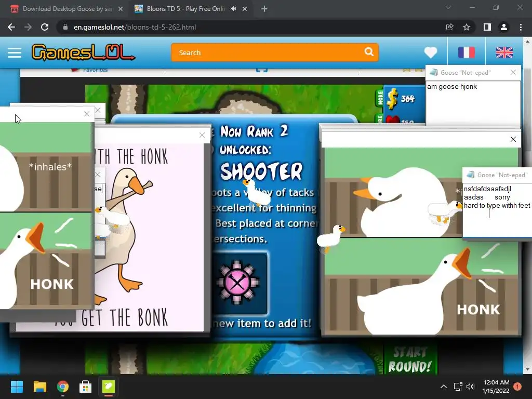Screen dimensions: 532x399
Task: Close the Download Desktop Goose tab
Action: [x=121, y=9]
